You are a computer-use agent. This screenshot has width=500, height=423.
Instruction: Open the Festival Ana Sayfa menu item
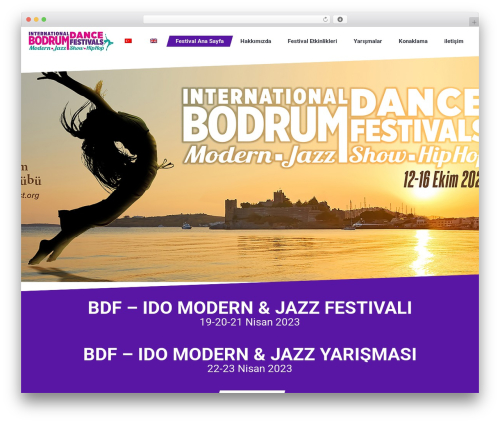tap(200, 41)
